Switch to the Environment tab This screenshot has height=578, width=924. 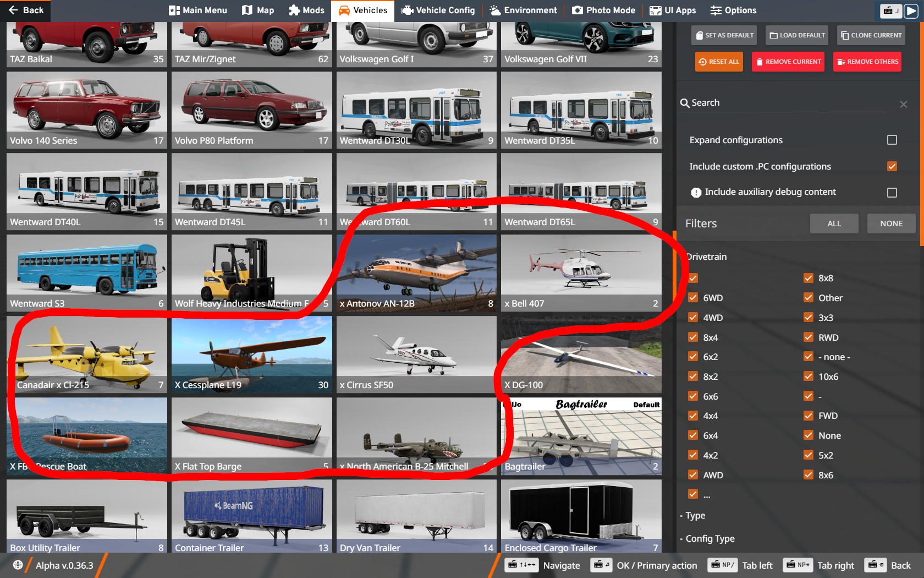point(523,10)
